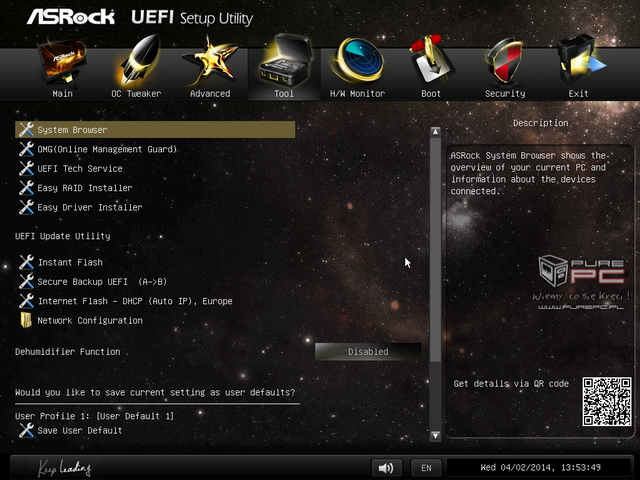Image resolution: width=640 pixels, height=480 pixels.
Task: Click the vertical scrollbar thumb
Action: coord(436,250)
